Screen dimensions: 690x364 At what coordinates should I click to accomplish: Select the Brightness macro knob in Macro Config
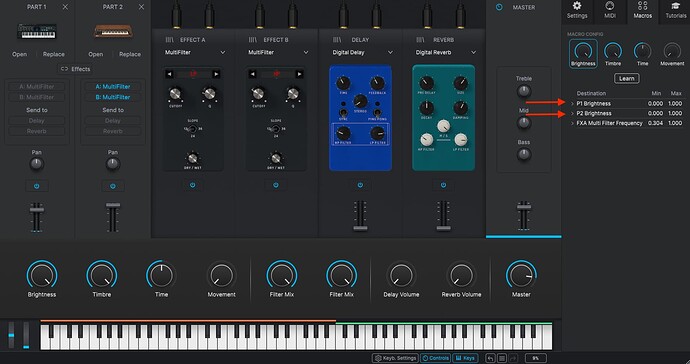pos(583,53)
